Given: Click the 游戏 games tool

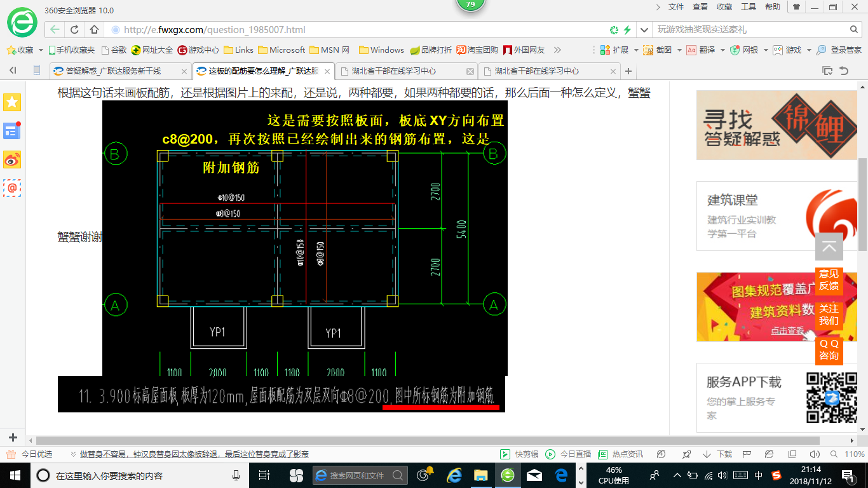Looking at the screenshot, I should click(x=787, y=50).
